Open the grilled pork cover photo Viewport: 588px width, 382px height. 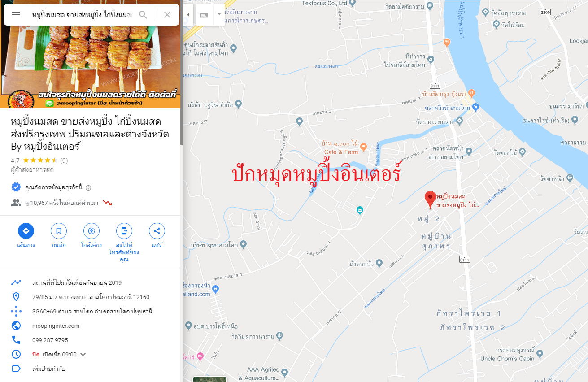pos(90,54)
